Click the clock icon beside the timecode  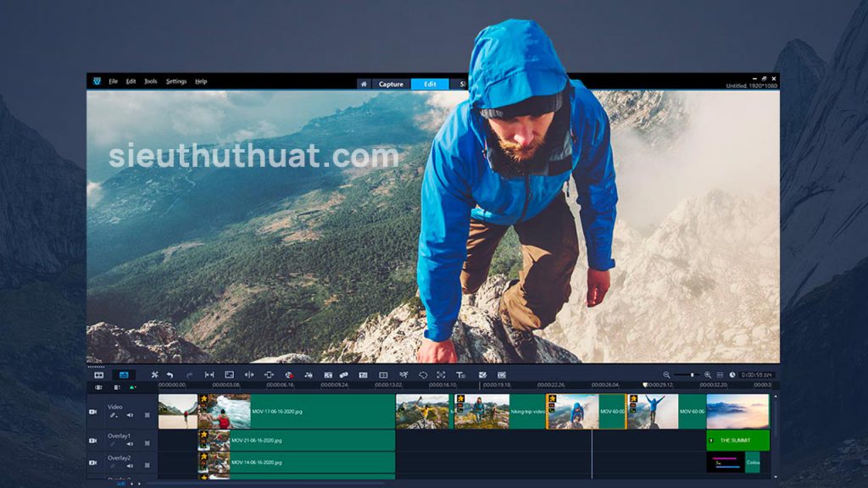click(732, 374)
